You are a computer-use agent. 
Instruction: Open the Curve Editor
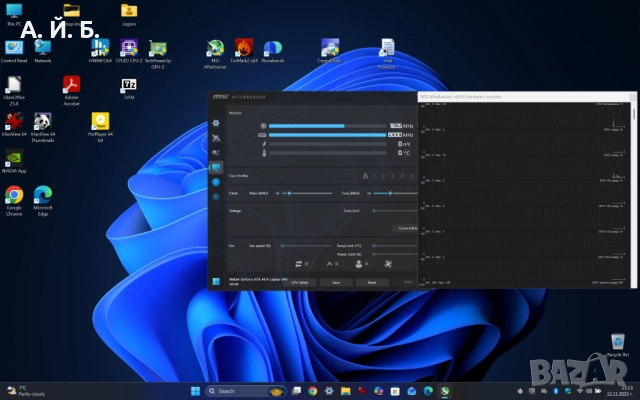(406, 228)
